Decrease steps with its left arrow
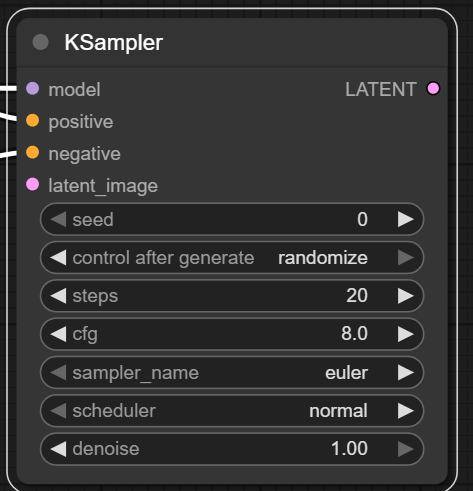This screenshot has width=473, height=491. pyautogui.click(x=58, y=296)
